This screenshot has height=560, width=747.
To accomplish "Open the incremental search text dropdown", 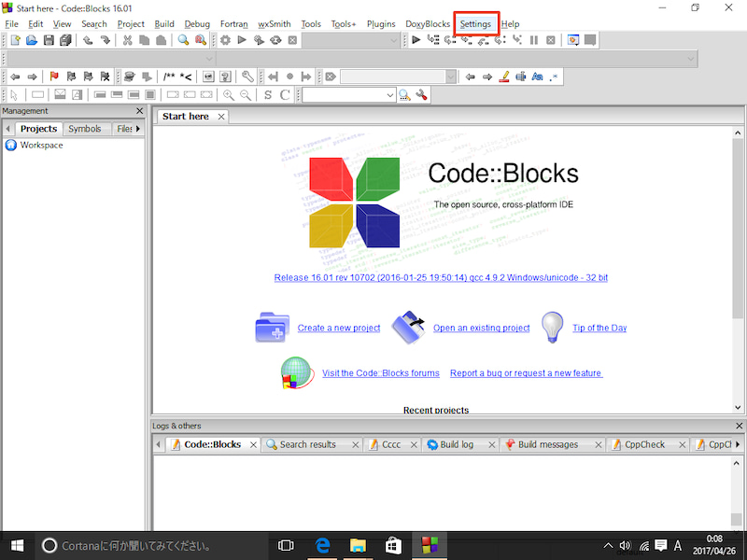I will click(451, 77).
